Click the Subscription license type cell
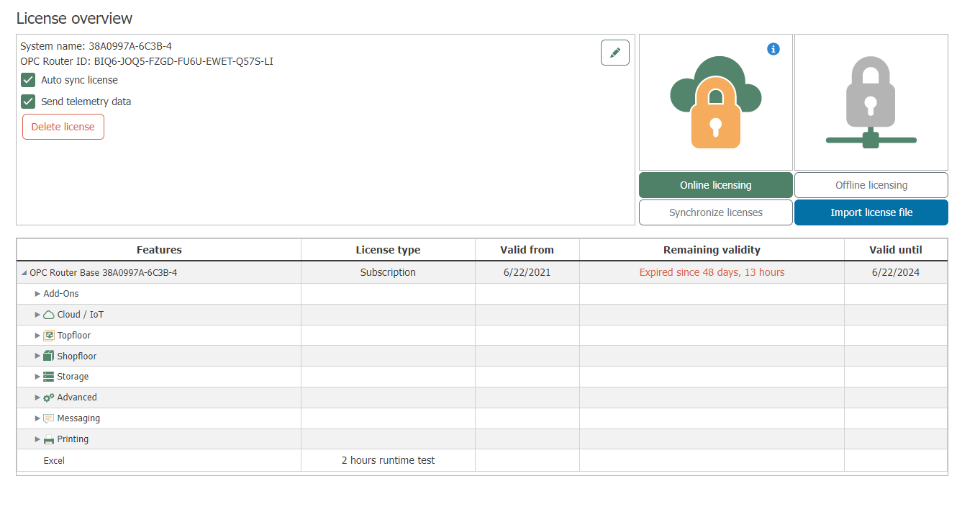The height and width of the screenshot is (507, 980). pyautogui.click(x=388, y=272)
